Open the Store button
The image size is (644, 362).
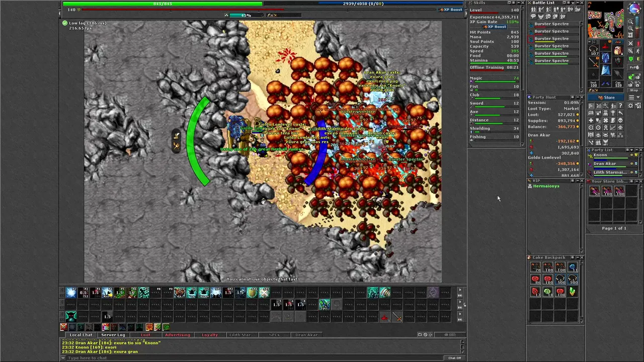(605, 97)
